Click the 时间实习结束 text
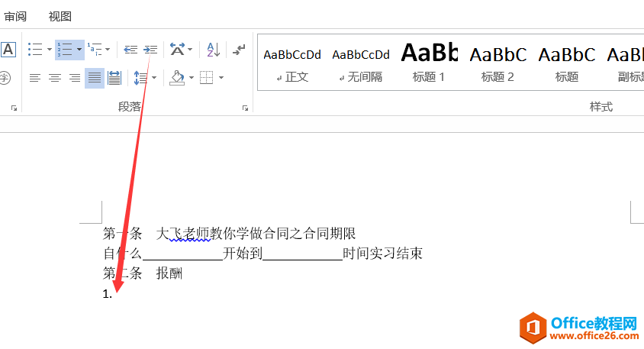Viewport: 644px width, 349px height. 383,254
